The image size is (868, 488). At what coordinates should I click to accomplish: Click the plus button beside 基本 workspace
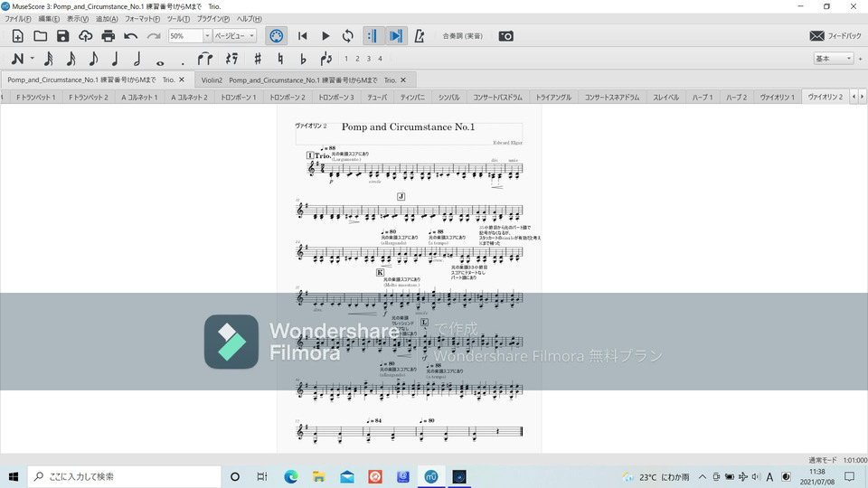860,59
